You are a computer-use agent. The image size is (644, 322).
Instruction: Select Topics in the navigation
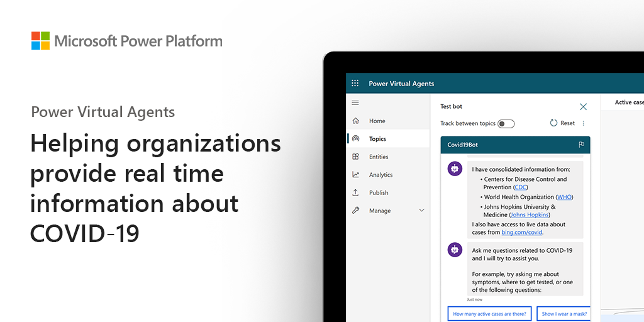377,139
